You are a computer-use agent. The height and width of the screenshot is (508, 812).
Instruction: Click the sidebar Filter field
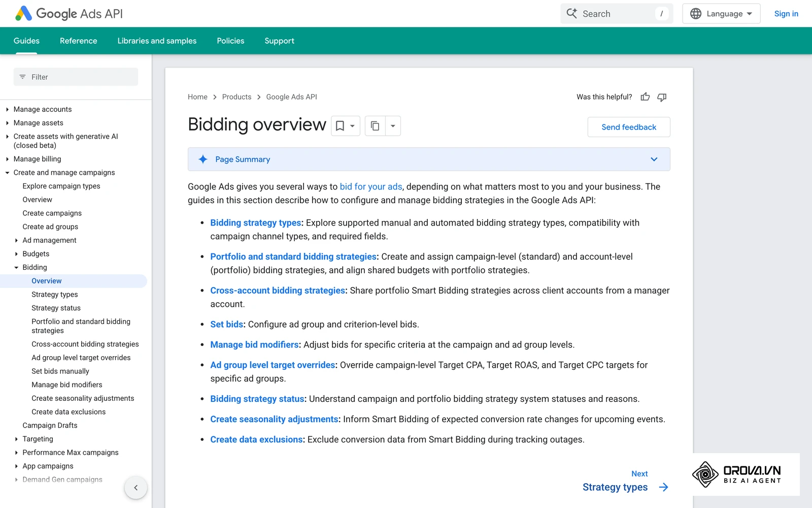(76, 77)
